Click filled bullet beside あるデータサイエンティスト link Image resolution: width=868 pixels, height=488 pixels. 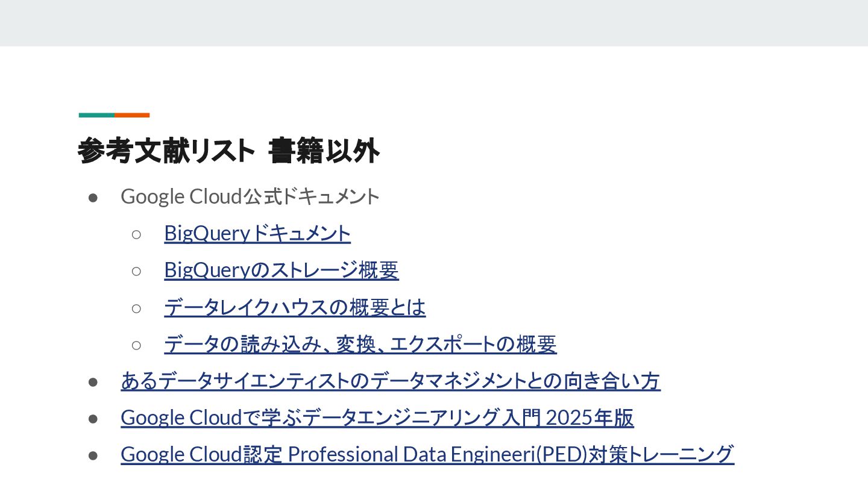[93, 382]
